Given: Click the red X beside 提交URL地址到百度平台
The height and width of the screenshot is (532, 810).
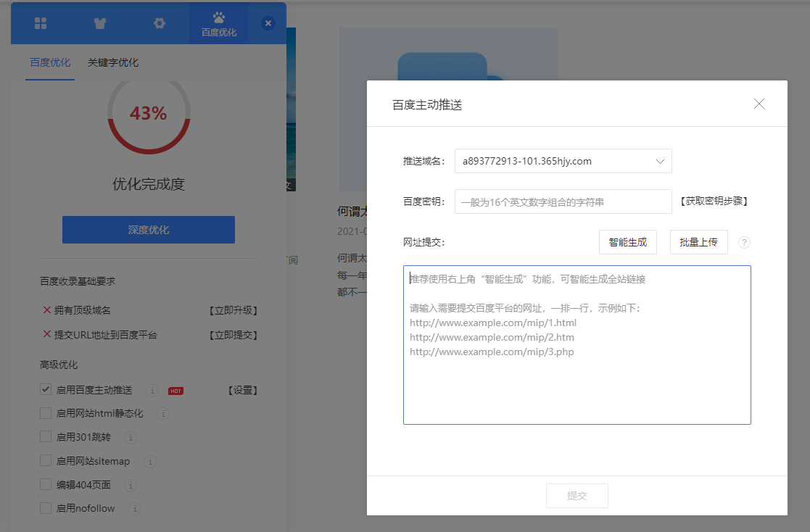Looking at the screenshot, I should click(47, 334).
